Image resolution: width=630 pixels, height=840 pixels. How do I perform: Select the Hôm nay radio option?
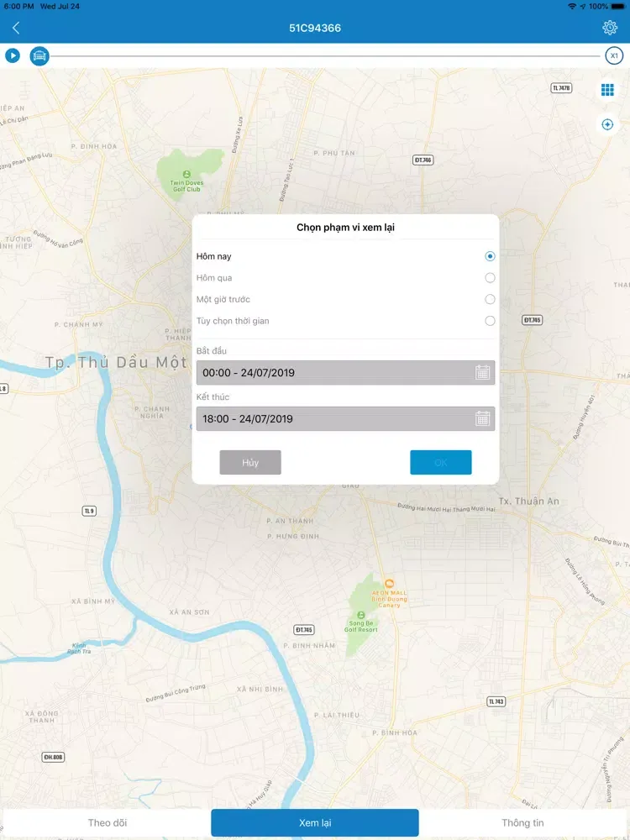[490, 256]
